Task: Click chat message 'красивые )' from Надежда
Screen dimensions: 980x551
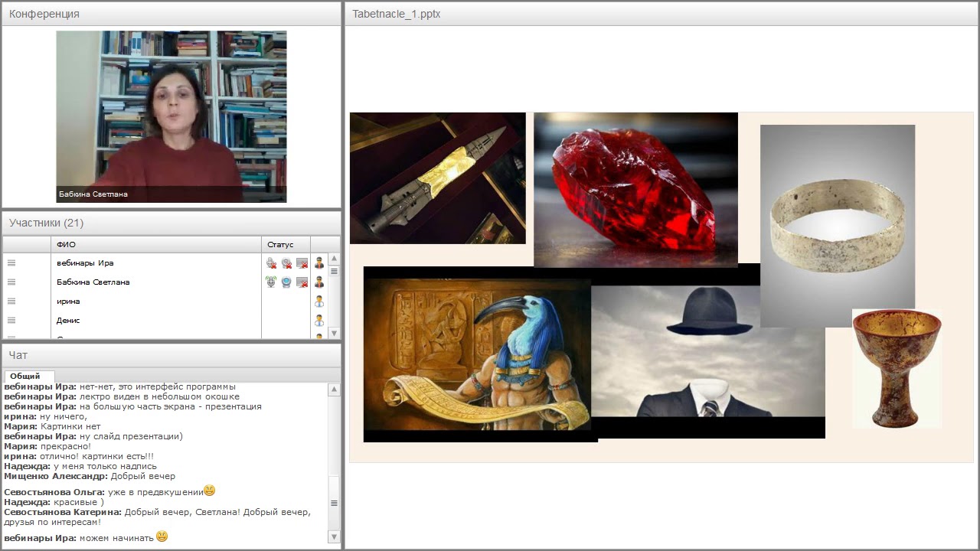Action: coord(79,502)
